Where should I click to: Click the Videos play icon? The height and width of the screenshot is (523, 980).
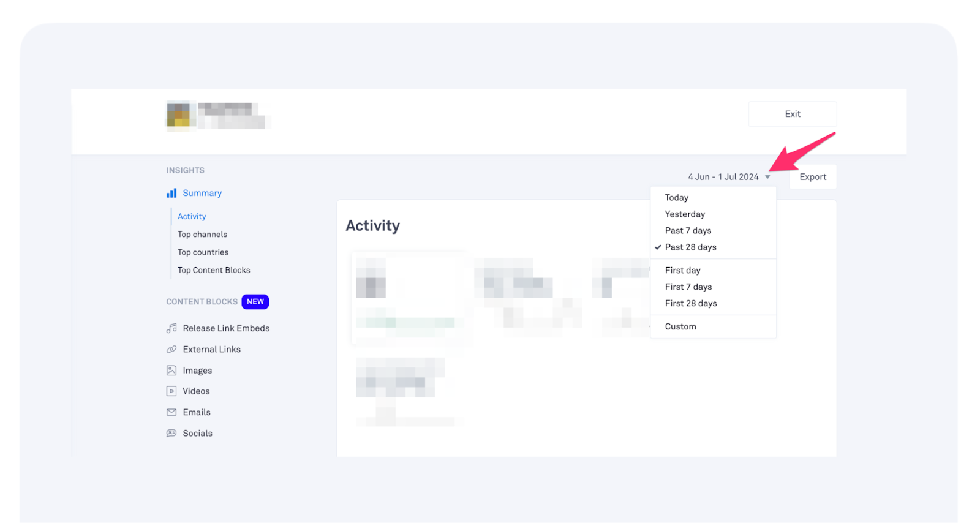(171, 391)
